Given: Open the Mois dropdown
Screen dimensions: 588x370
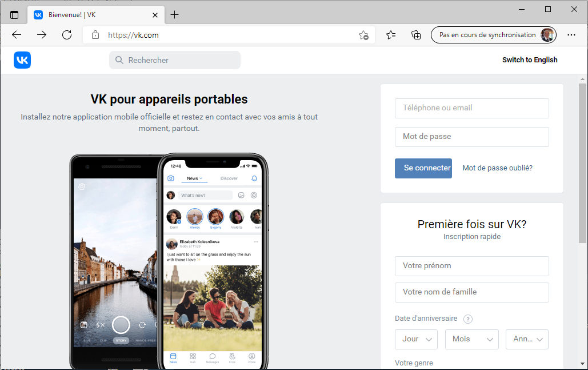Looking at the screenshot, I should pos(472,339).
